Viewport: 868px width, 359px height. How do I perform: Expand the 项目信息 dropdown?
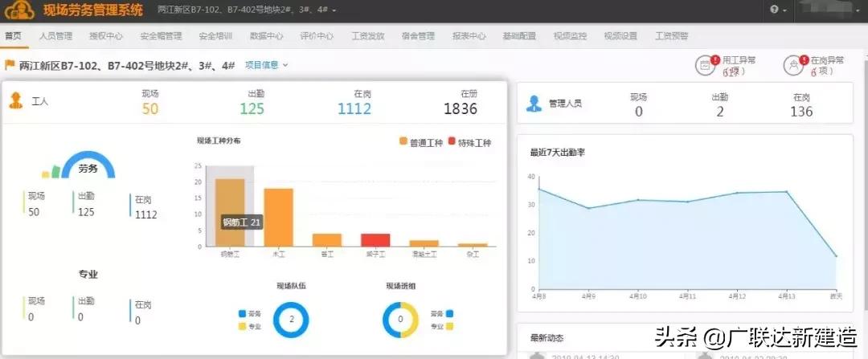coord(266,65)
